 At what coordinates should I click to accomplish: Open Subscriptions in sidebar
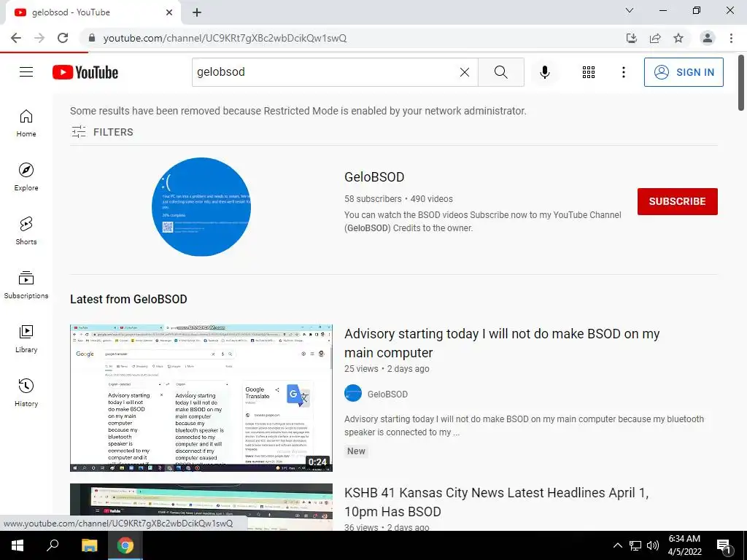[26, 285]
